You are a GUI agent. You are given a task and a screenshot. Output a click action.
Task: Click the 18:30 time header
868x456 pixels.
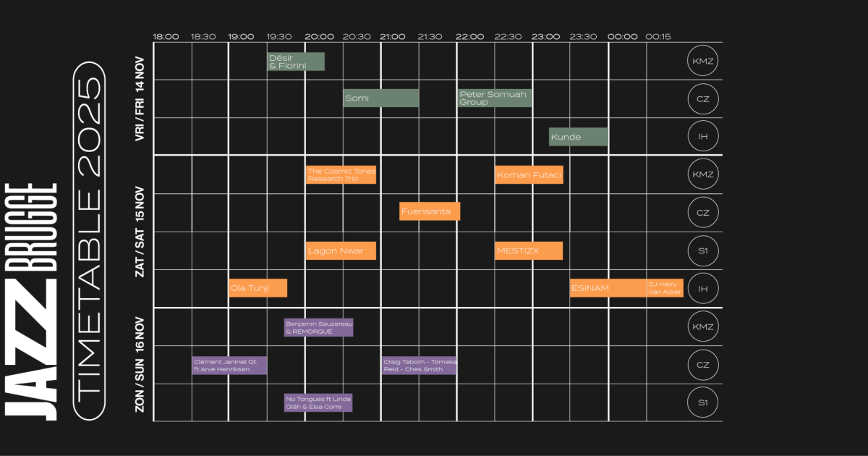point(203,36)
